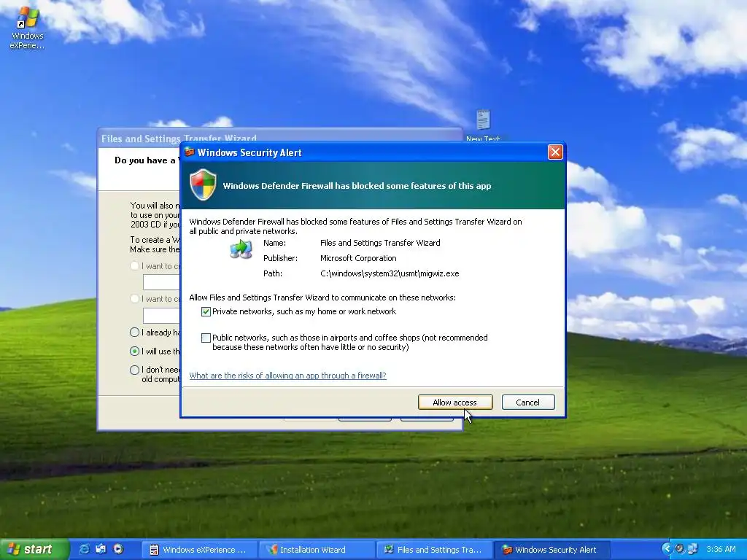The image size is (747, 560).
Task: Click the Transfer Wizard app icon in alert
Action: click(241, 249)
